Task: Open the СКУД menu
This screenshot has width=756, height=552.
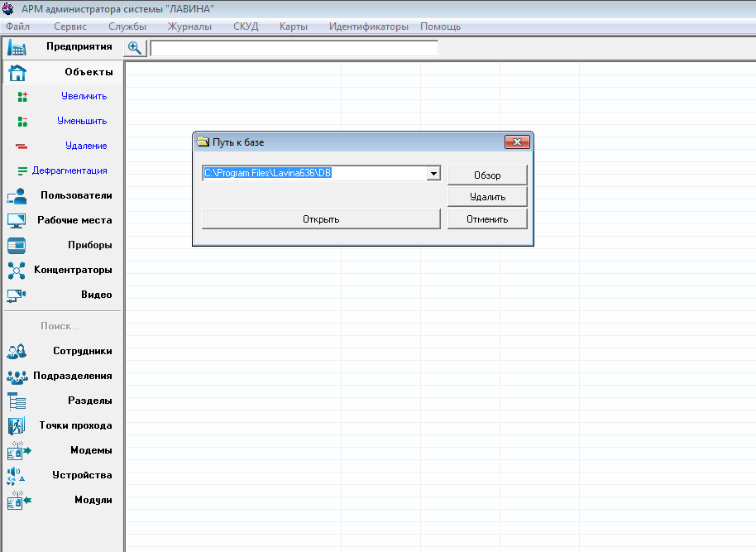Action: [x=246, y=26]
